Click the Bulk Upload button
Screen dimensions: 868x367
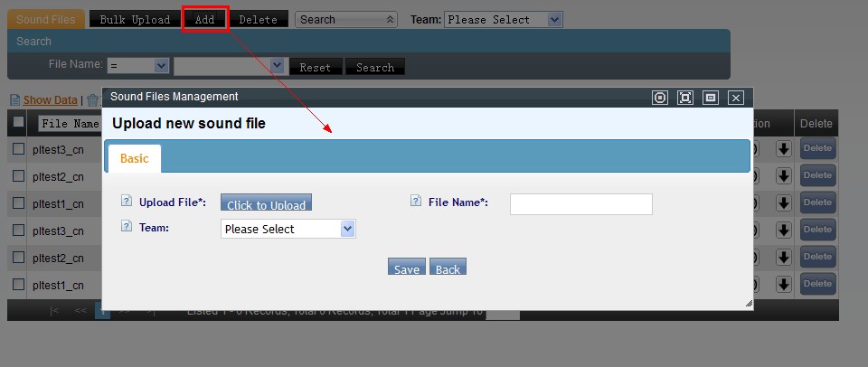click(134, 19)
